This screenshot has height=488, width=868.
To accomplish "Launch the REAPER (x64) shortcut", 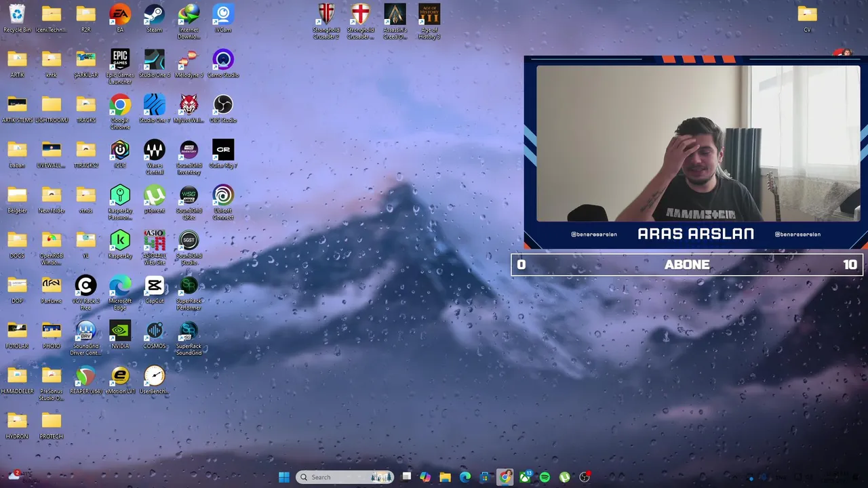I will tap(85, 380).
